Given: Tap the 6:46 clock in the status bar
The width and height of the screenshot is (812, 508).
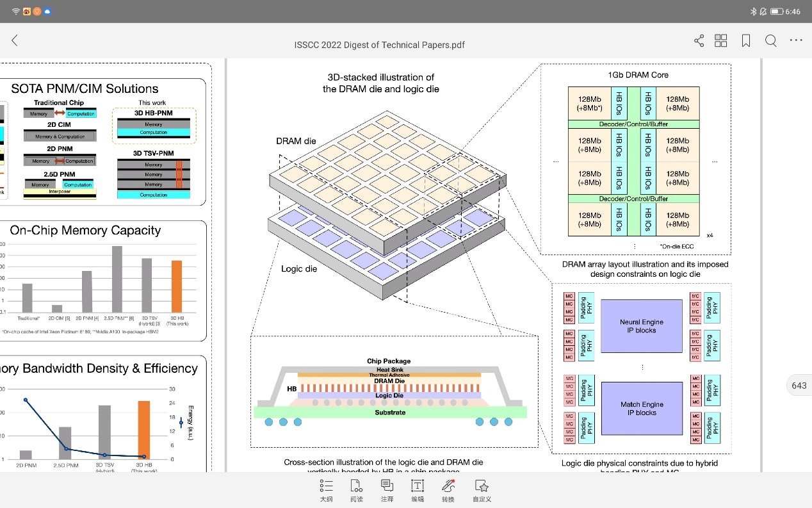Looking at the screenshot, I should click(x=793, y=12).
